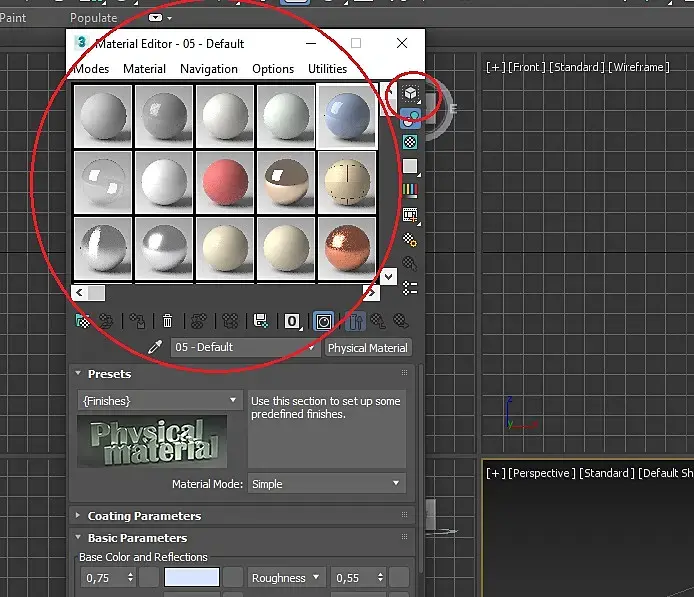Switch to the Populate ribbon tab
This screenshot has height=597, width=694.
pyautogui.click(x=94, y=18)
